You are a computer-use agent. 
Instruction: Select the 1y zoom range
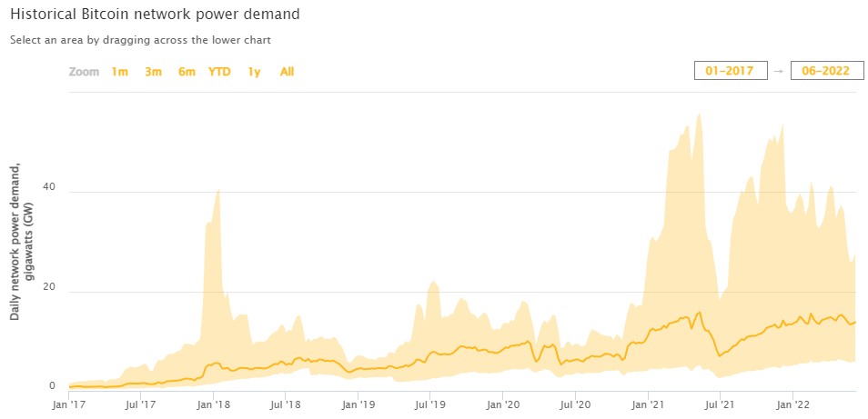point(254,72)
